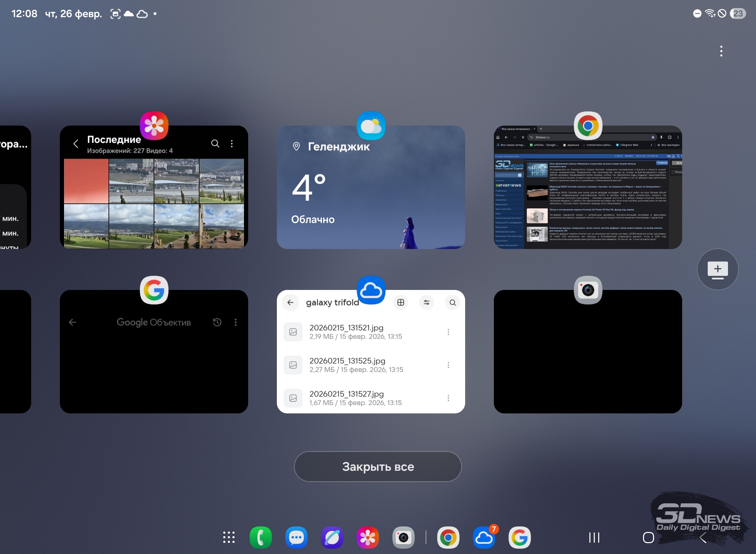Open more options for 20260215_131521.jpg
The width and height of the screenshot is (756, 554).
448,332
